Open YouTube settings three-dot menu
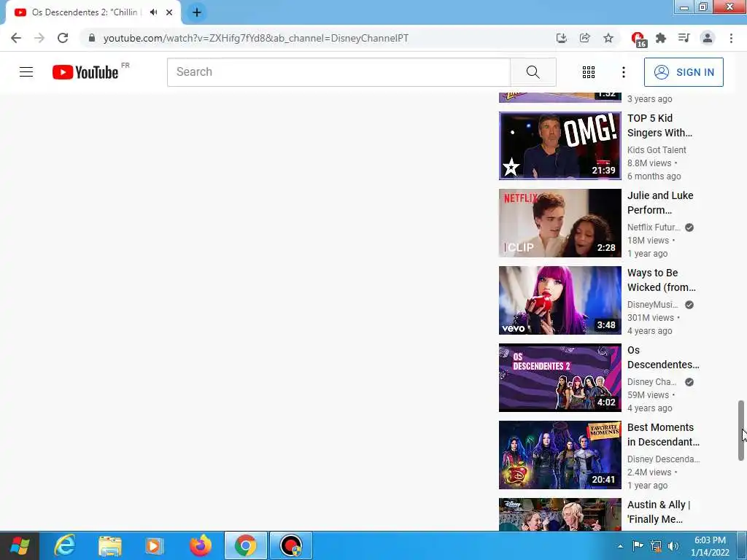This screenshot has height=560, width=747. (x=623, y=72)
